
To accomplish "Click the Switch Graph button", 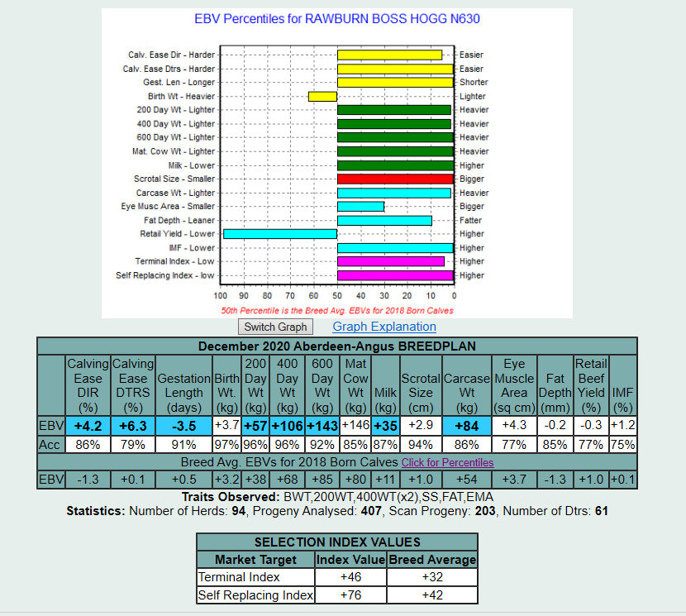I will coord(275,327).
